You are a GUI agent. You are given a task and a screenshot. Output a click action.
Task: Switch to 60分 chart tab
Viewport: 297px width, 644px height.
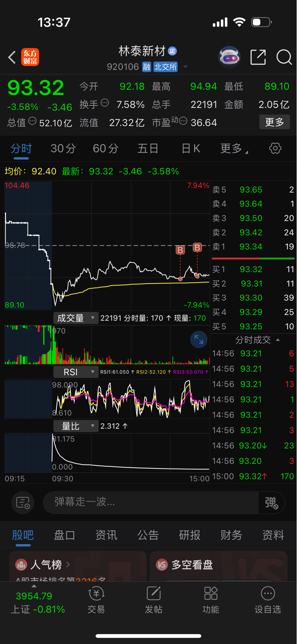point(105,148)
